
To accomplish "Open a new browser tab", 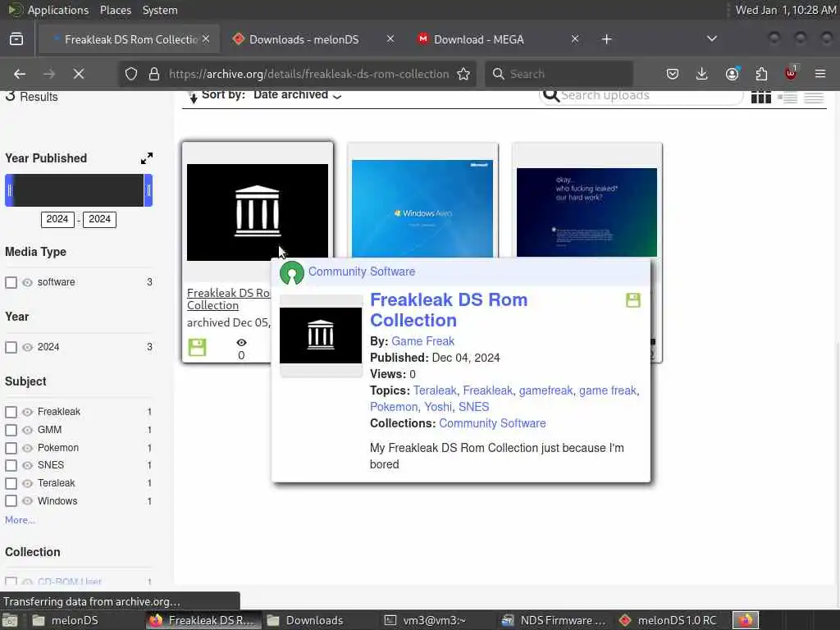I will 606,39.
